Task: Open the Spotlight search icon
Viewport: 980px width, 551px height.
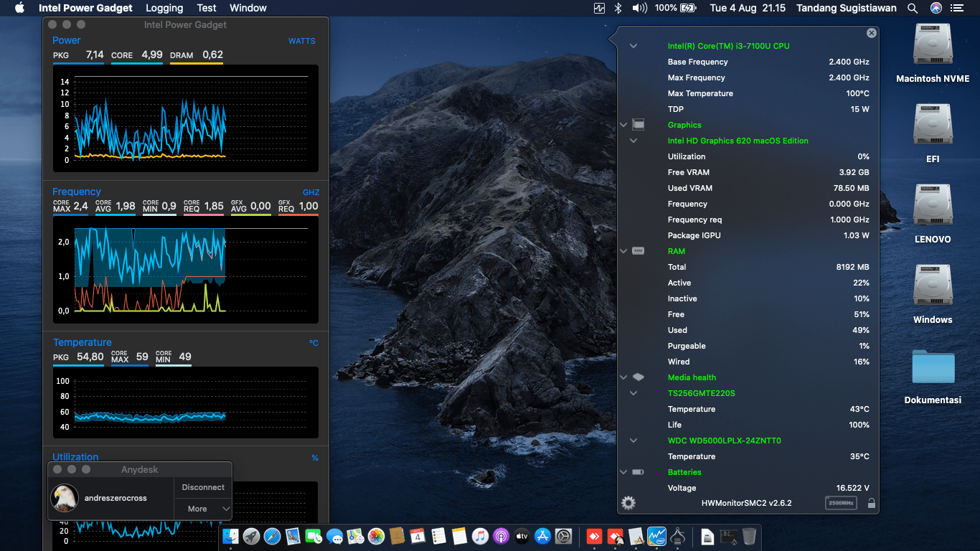Action: point(913,8)
